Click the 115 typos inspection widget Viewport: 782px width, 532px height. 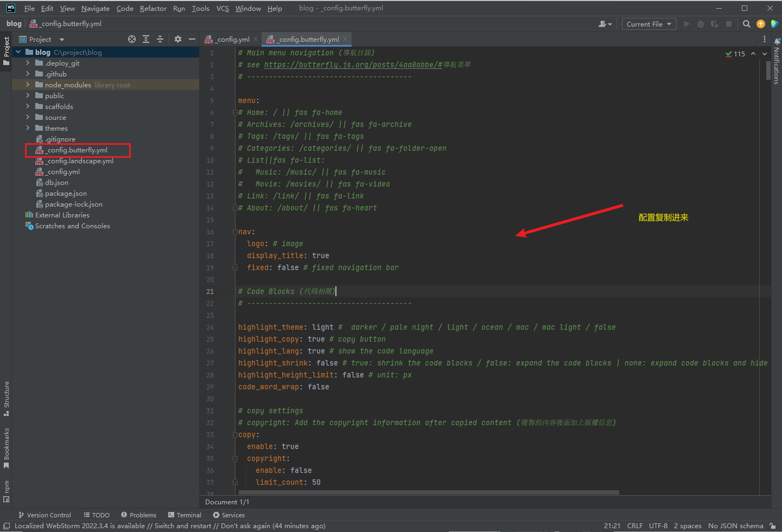pos(735,54)
